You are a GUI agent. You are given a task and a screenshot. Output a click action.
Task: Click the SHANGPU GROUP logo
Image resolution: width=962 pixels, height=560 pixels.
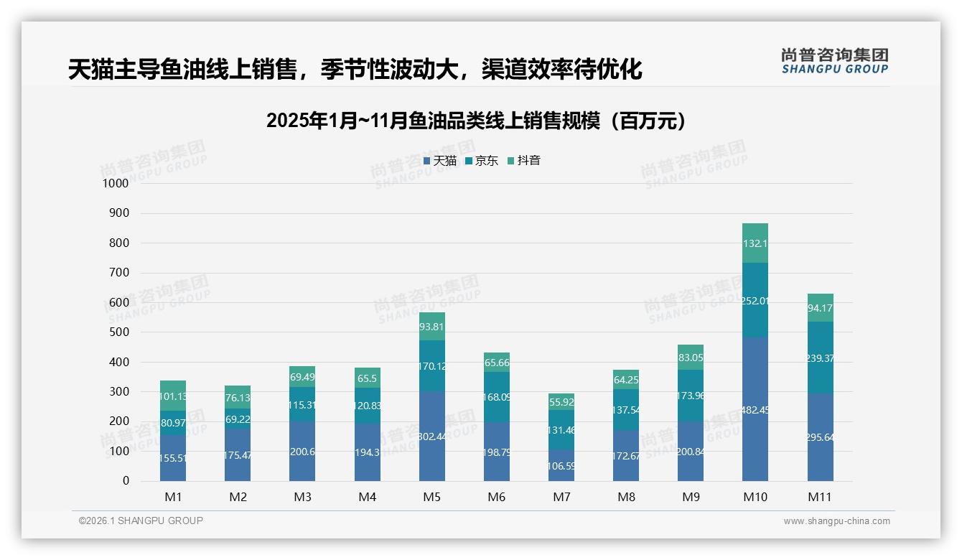[833, 61]
